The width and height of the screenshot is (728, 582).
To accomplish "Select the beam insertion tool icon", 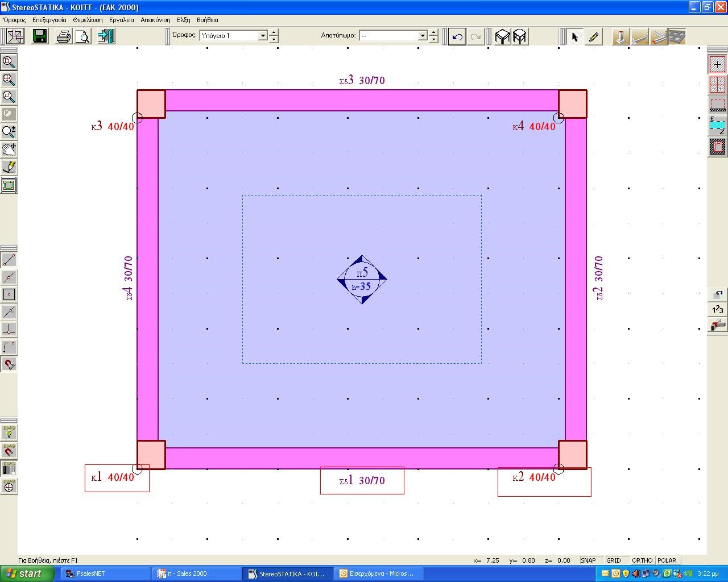I will (640, 37).
